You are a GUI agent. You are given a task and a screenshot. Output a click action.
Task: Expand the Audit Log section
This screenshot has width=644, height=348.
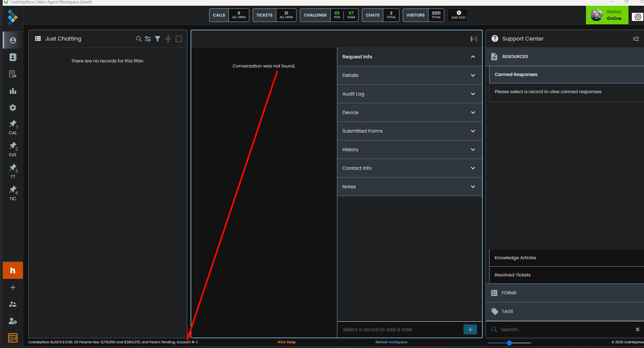(409, 94)
